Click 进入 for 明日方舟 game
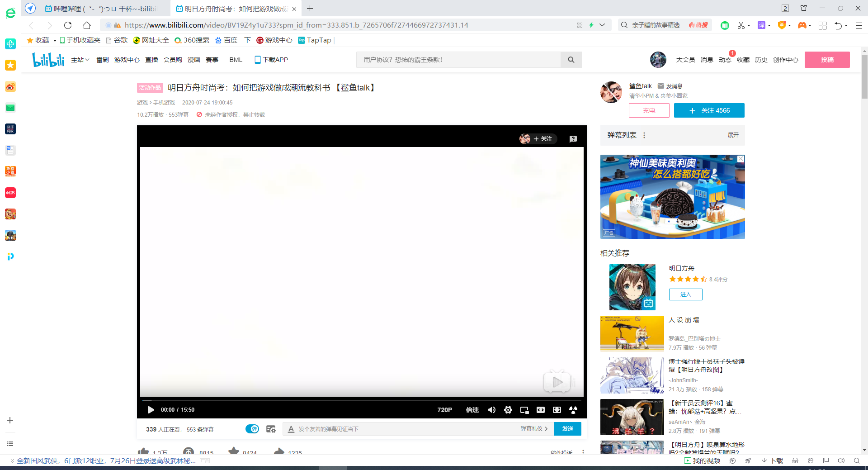The image size is (868, 470). pyautogui.click(x=685, y=294)
